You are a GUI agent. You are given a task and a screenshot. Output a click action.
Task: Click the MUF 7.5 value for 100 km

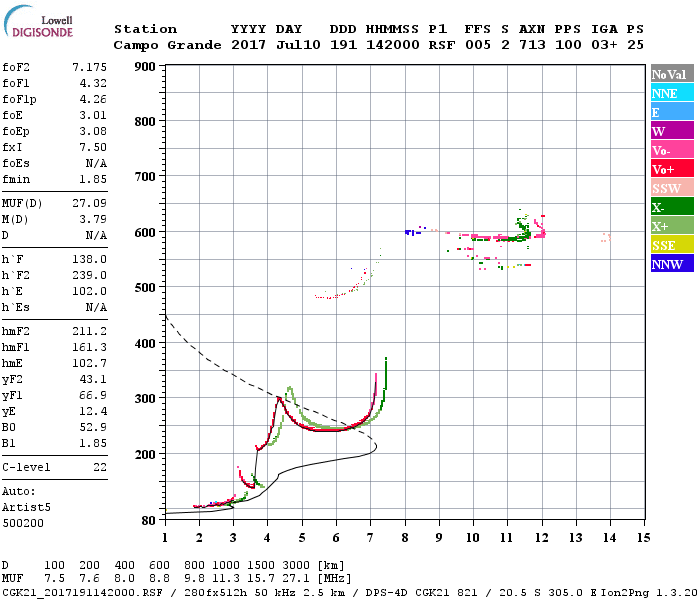click(54, 579)
